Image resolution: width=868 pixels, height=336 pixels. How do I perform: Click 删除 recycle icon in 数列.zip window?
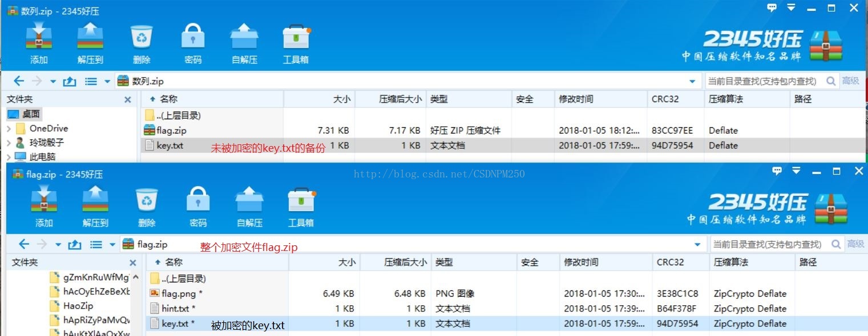tap(142, 37)
